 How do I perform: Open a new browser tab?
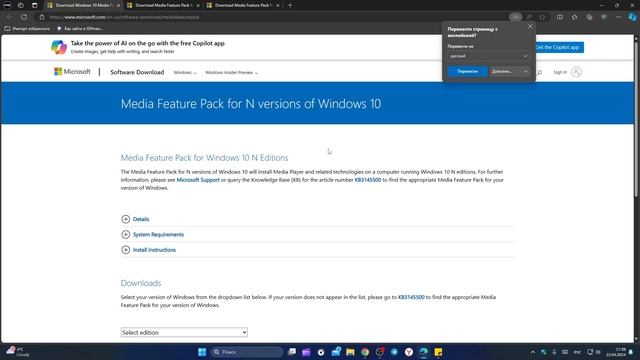coord(290,5)
